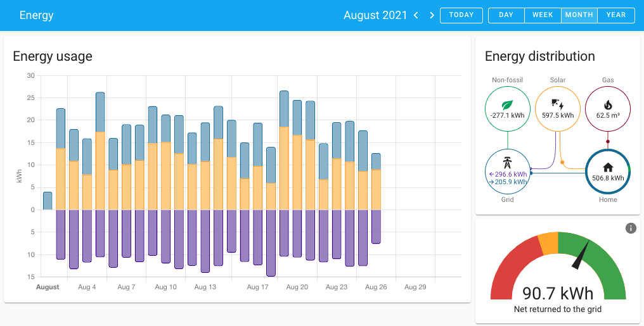The height and width of the screenshot is (326, 644).
Task: Click the 90.7 kWh gauge value
Action: click(x=558, y=294)
